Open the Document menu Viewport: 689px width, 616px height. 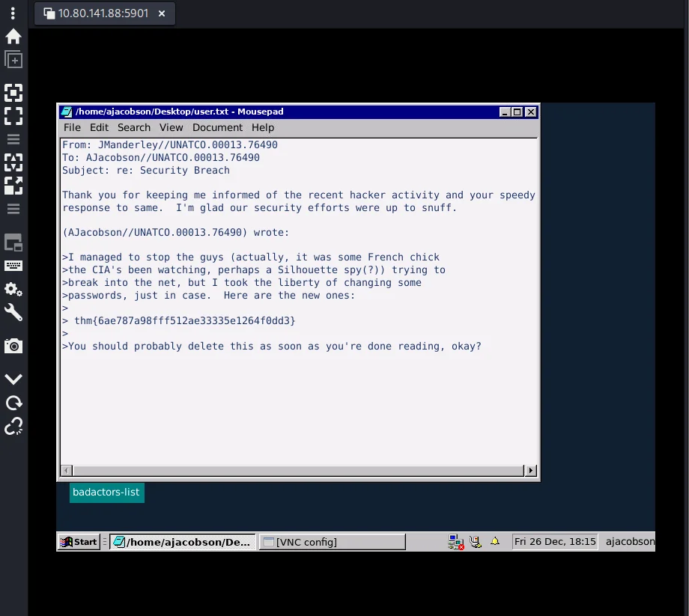pos(217,127)
